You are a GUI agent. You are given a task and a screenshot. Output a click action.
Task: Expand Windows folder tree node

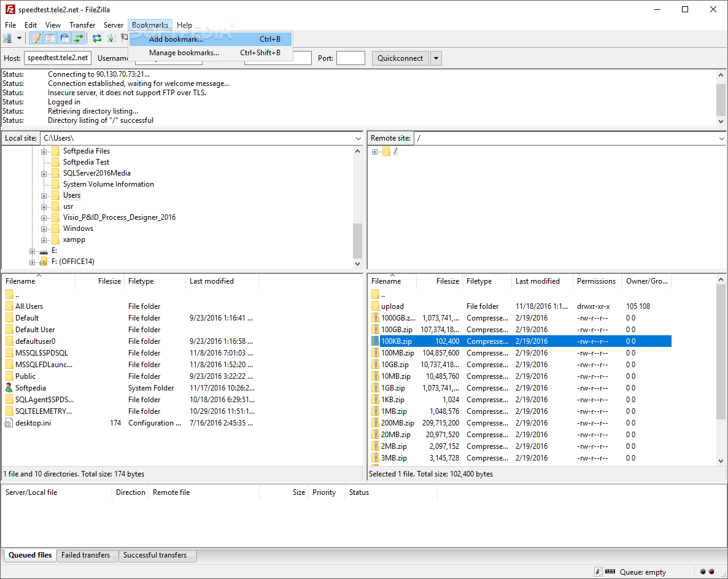click(44, 229)
